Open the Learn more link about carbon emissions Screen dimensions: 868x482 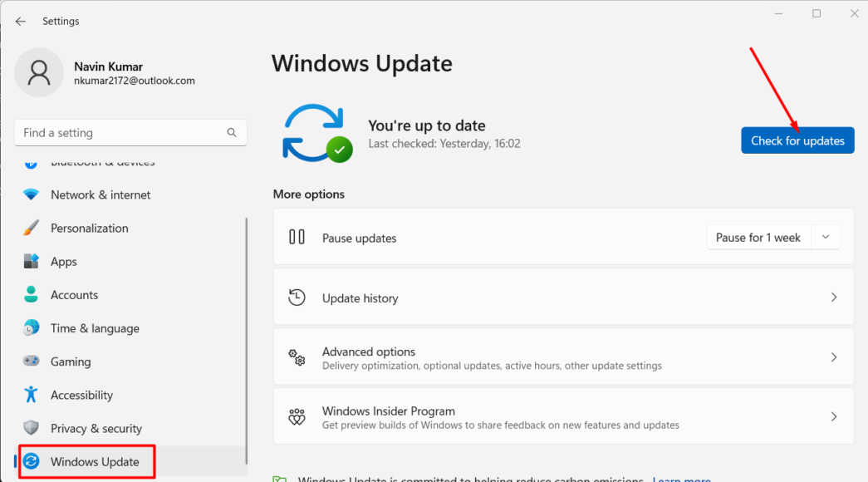[681, 479]
